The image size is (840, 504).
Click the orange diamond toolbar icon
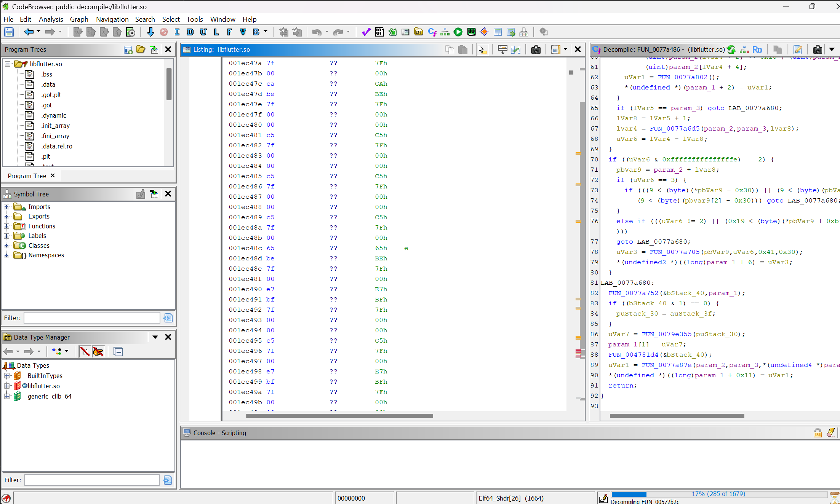[484, 32]
